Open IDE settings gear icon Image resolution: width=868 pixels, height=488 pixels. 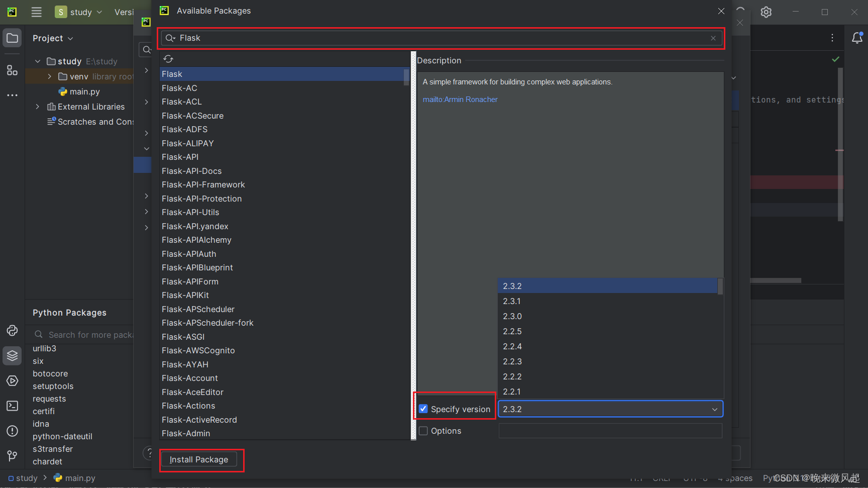[766, 12]
